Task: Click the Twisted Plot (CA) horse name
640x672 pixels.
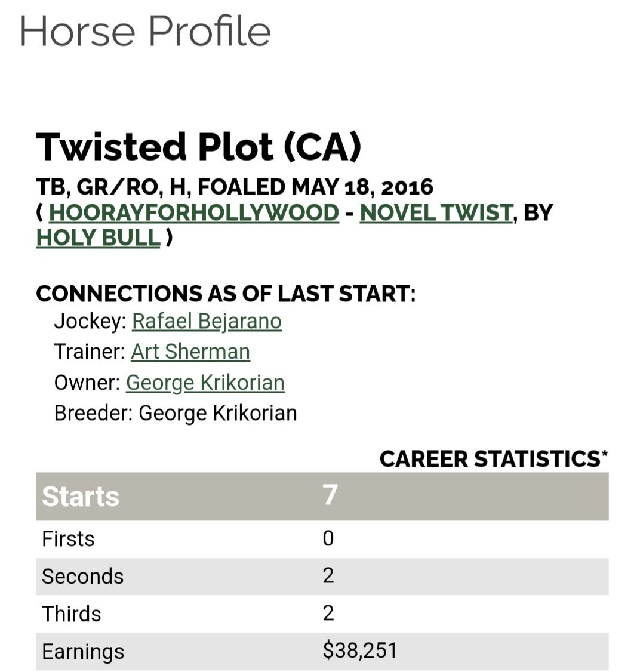Action: 199,147
